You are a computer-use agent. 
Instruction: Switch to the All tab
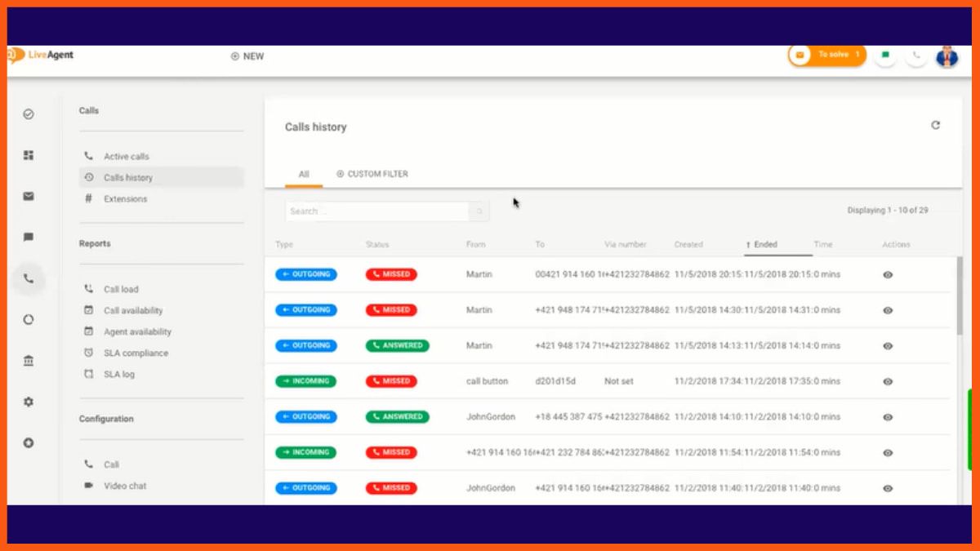(x=304, y=174)
